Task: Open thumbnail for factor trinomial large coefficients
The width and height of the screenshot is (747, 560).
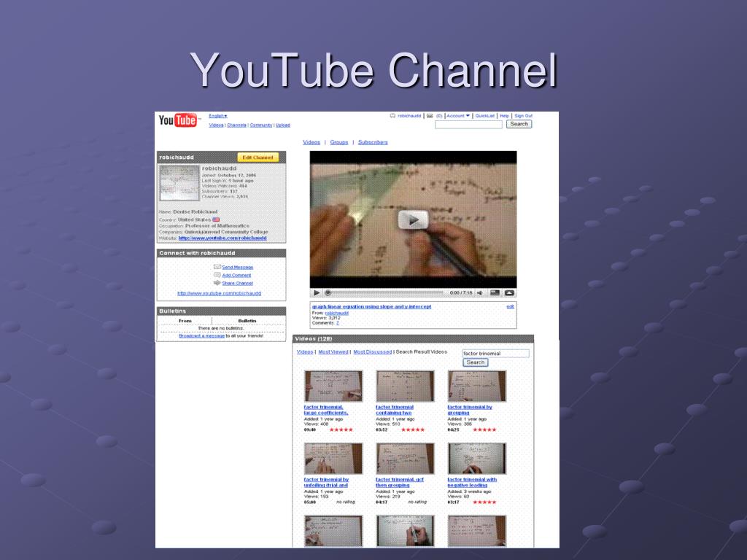Action: point(333,386)
